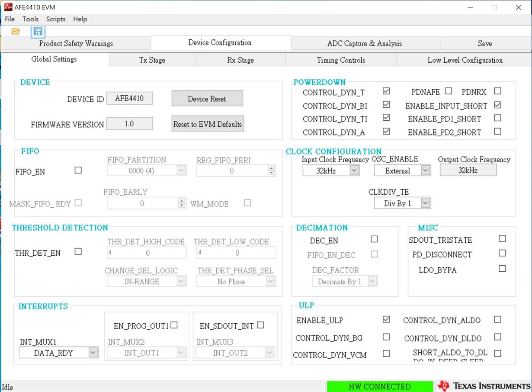This screenshot has width=532, height=392.
Task: Open the Scripts menu
Action: 56,19
